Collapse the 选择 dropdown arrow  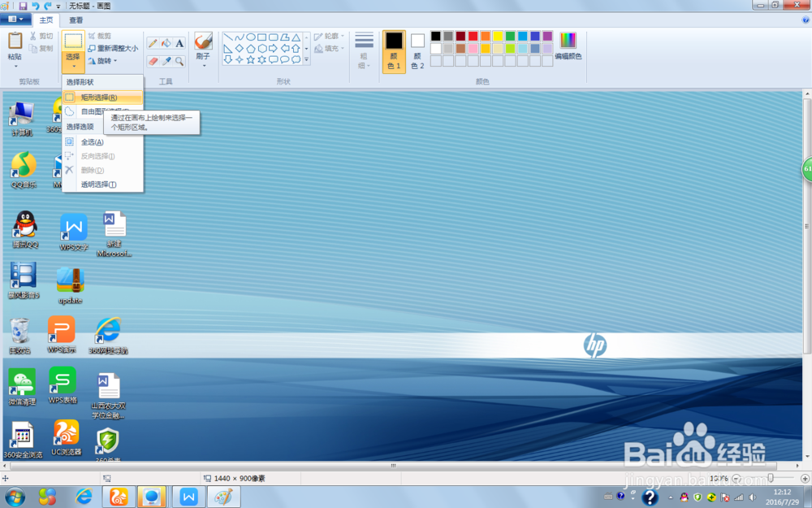[73, 66]
